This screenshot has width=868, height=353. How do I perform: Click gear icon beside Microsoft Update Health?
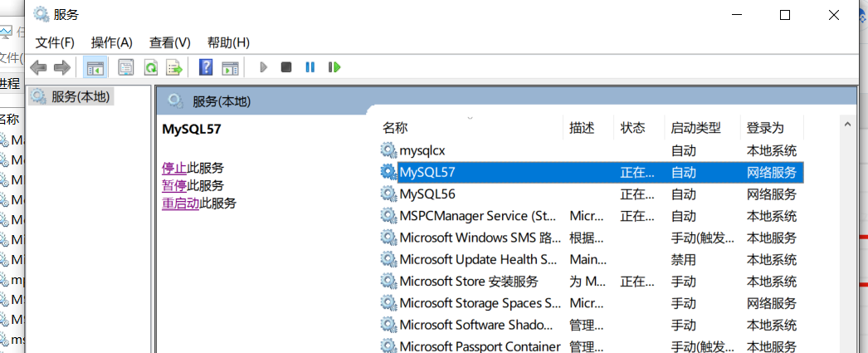coord(388,259)
